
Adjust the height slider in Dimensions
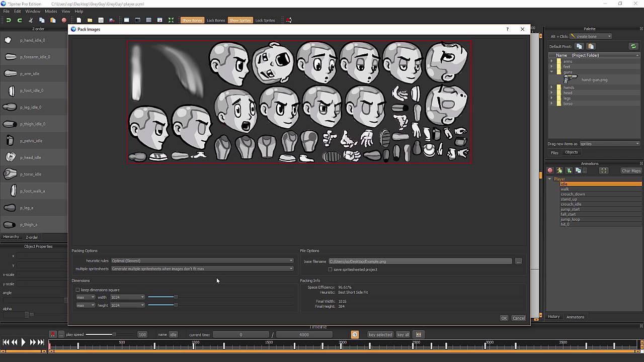(176, 305)
